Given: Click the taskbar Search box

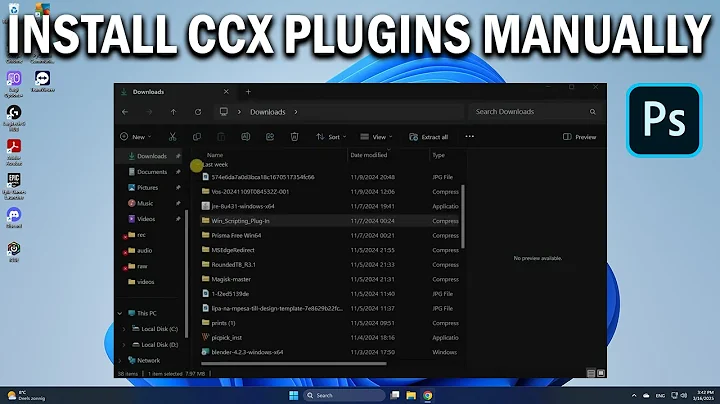Looking at the screenshot, I should tap(344, 395).
